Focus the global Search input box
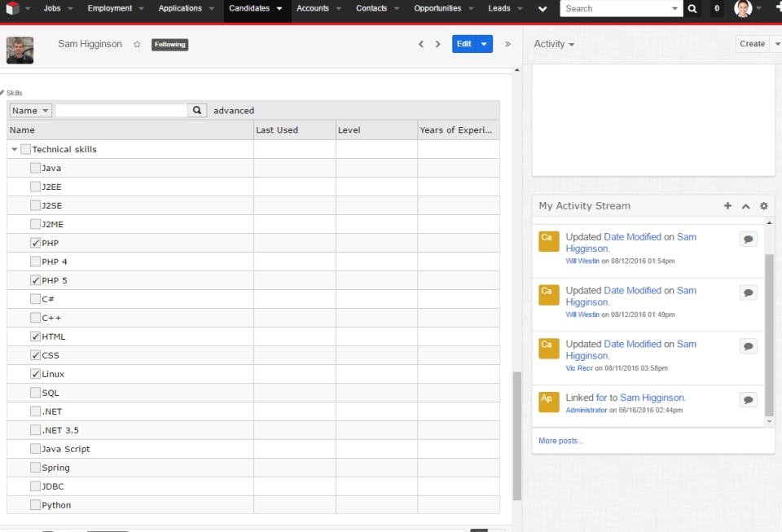The image size is (782, 532). pos(616,8)
